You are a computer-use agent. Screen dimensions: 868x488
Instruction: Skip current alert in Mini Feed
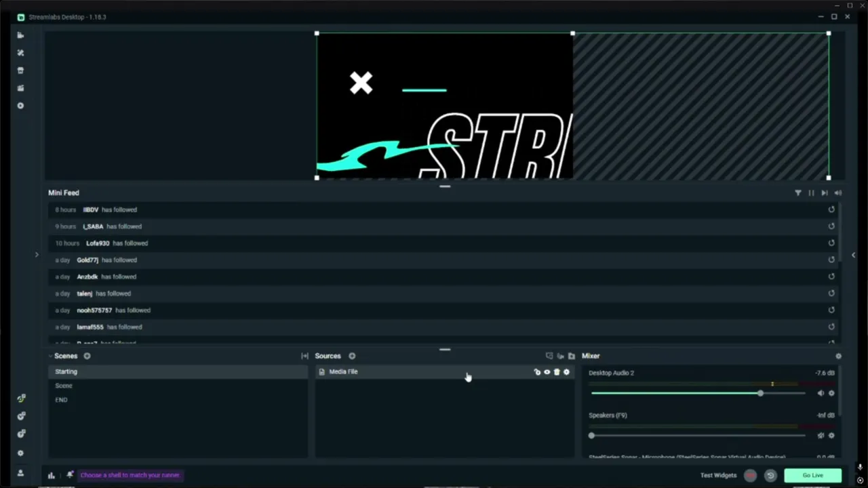[x=825, y=193]
